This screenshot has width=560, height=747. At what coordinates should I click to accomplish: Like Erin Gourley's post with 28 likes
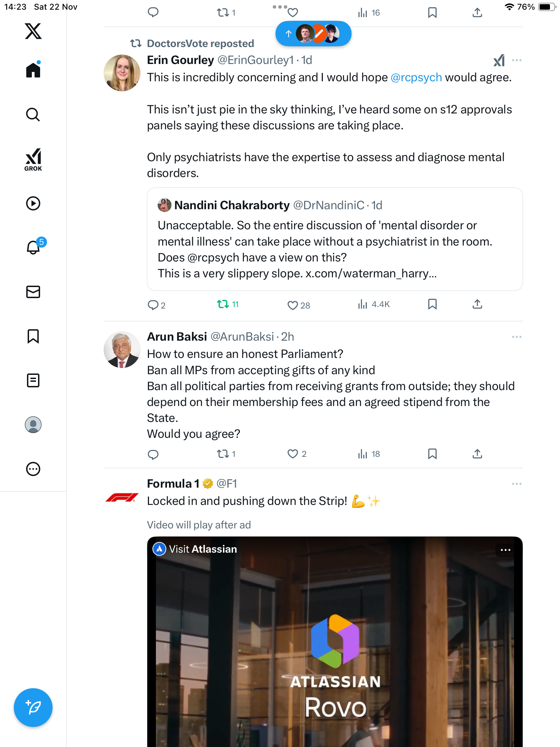293,305
